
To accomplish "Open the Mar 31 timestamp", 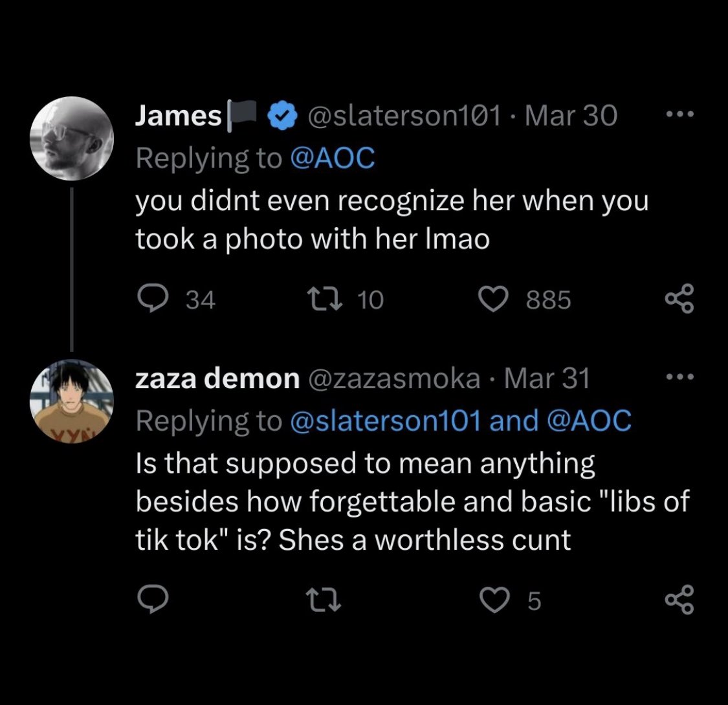I will pyautogui.click(x=547, y=378).
